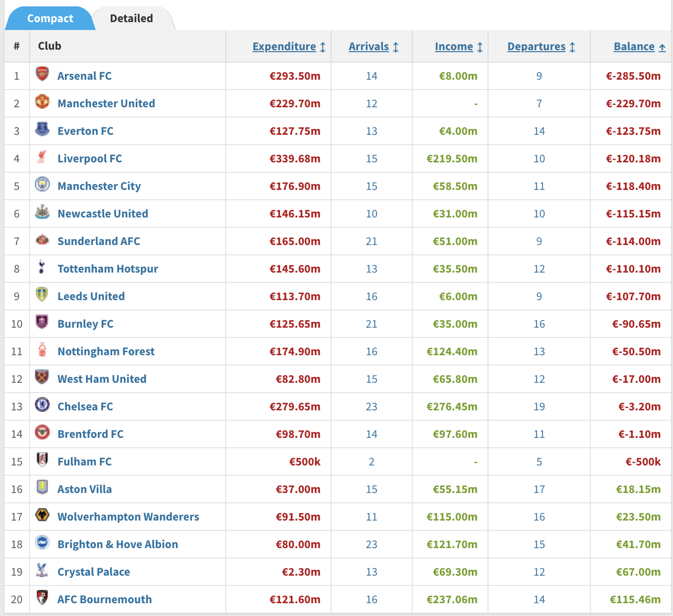673x616 pixels.
Task: Click Fulham's expenditure value €500k
Action: coord(305,462)
